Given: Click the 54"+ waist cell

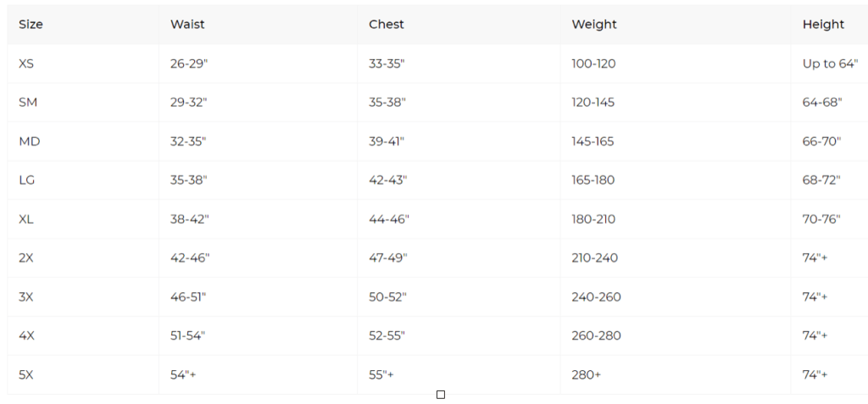Looking at the screenshot, I should (x=183, y=375).
